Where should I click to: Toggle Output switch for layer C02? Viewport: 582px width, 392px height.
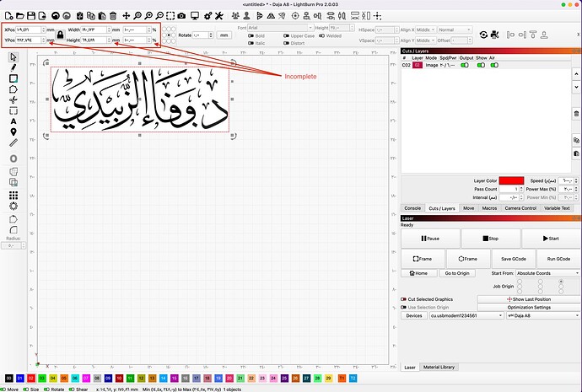[466, 64]
